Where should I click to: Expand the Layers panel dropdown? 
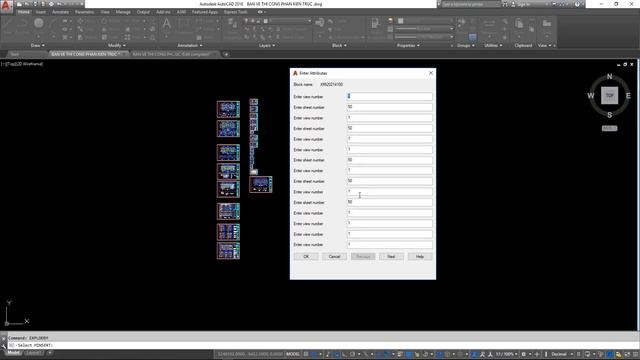click(x=267, y=45)
